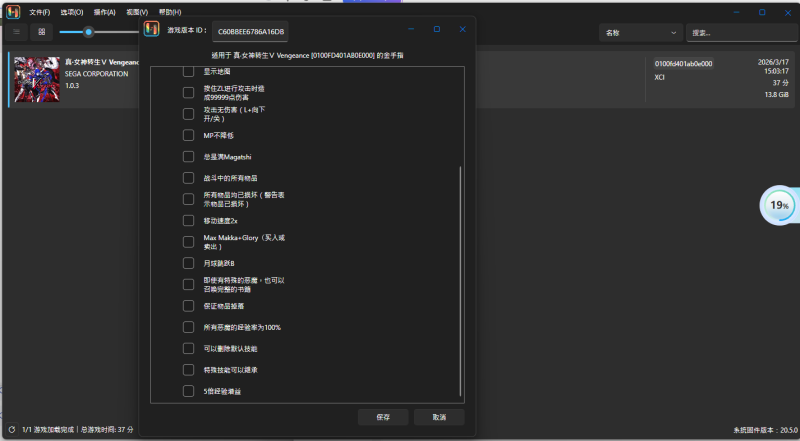
Task: Open the 名称 sort dropdown
Action: click(640, 33)
